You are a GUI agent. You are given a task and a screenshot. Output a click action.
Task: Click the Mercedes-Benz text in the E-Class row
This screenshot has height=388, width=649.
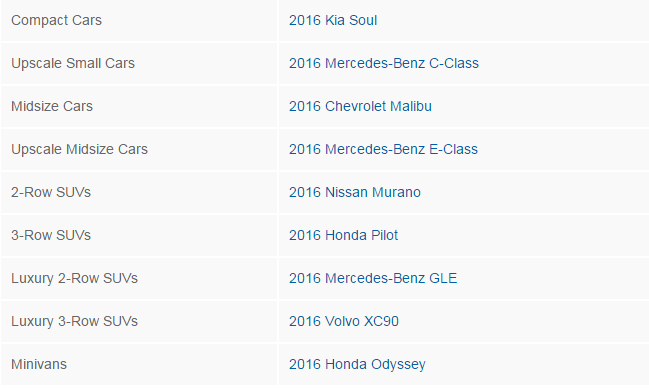(375, 149)
